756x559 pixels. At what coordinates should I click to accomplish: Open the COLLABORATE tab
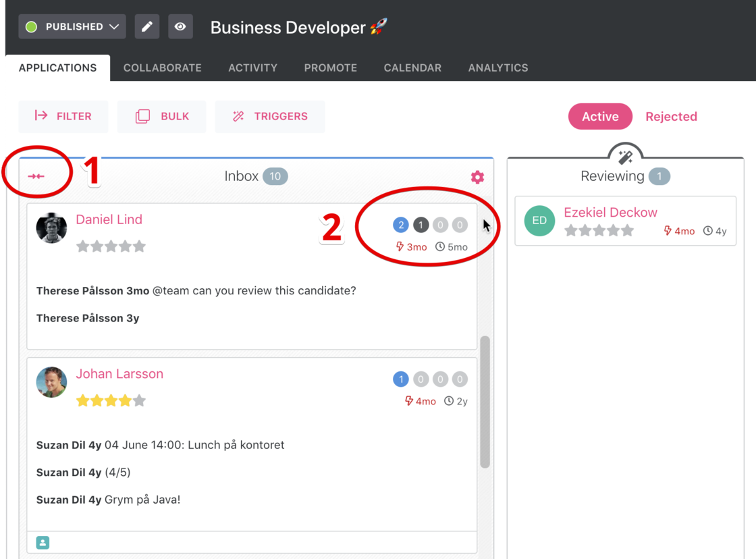163,68
